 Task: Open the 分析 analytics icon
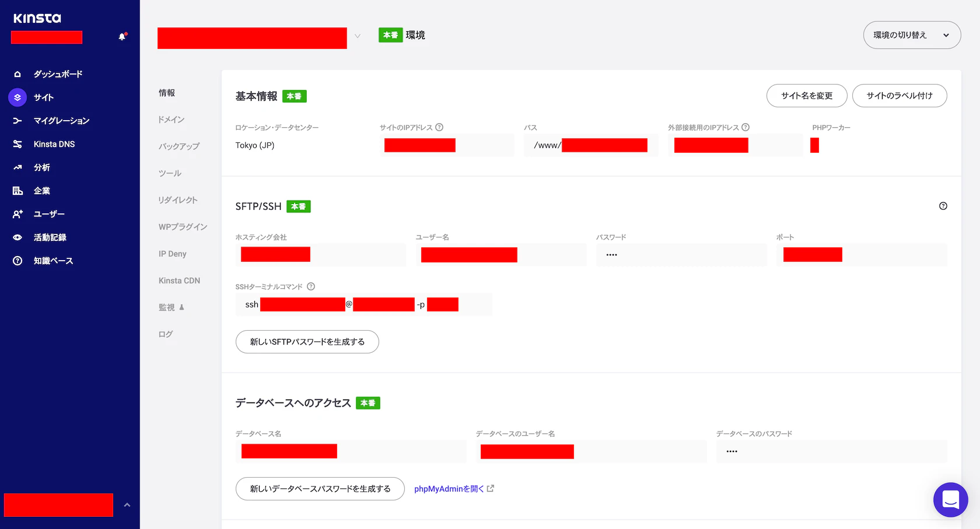coord(17,167)
